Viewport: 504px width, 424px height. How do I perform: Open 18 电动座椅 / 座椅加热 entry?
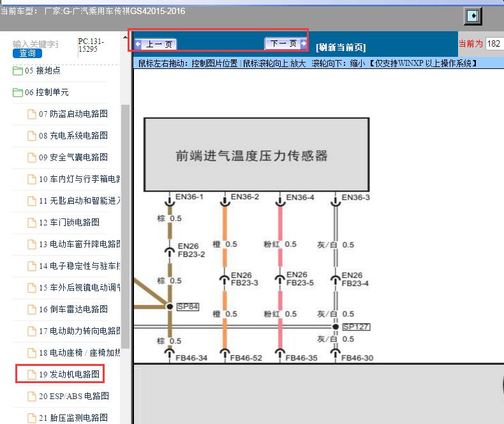(x=80, y=353)
